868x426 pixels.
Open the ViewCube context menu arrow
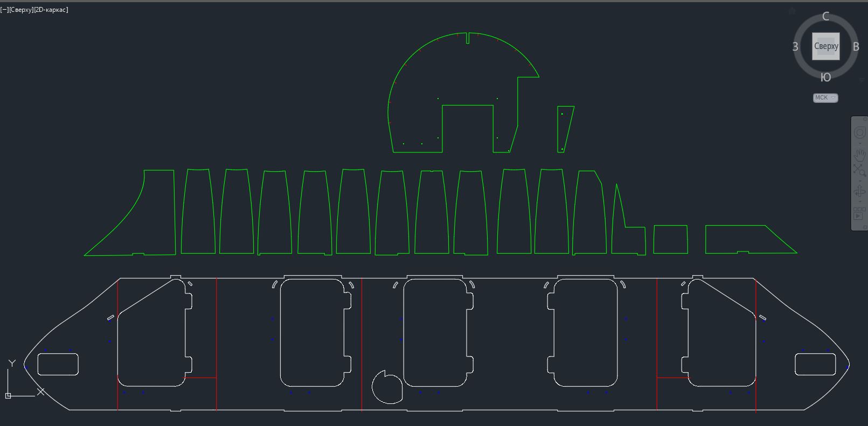click(862, 80)
